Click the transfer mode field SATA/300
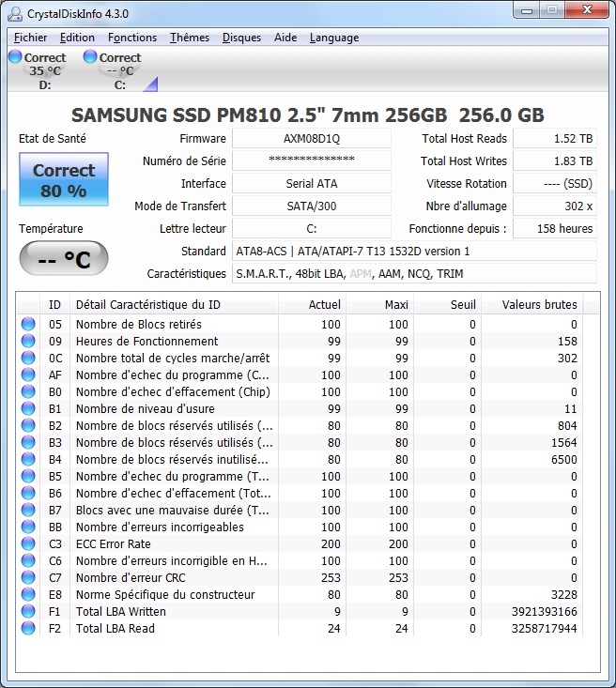This screenshot has height=688, width=616. [x=312, y=206]
